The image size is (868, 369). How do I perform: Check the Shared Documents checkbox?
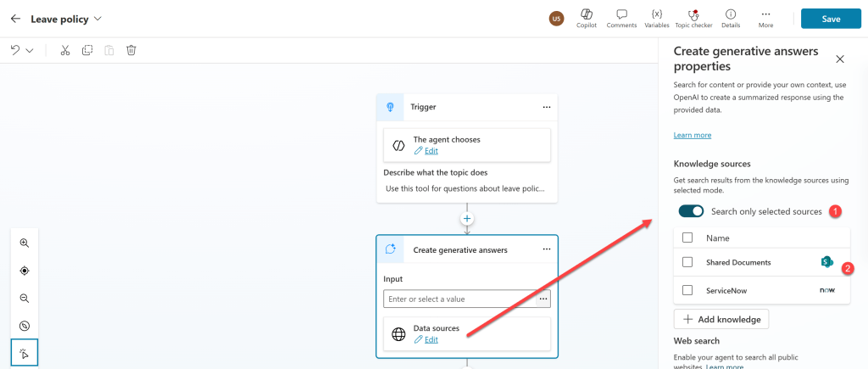(687, 262)
